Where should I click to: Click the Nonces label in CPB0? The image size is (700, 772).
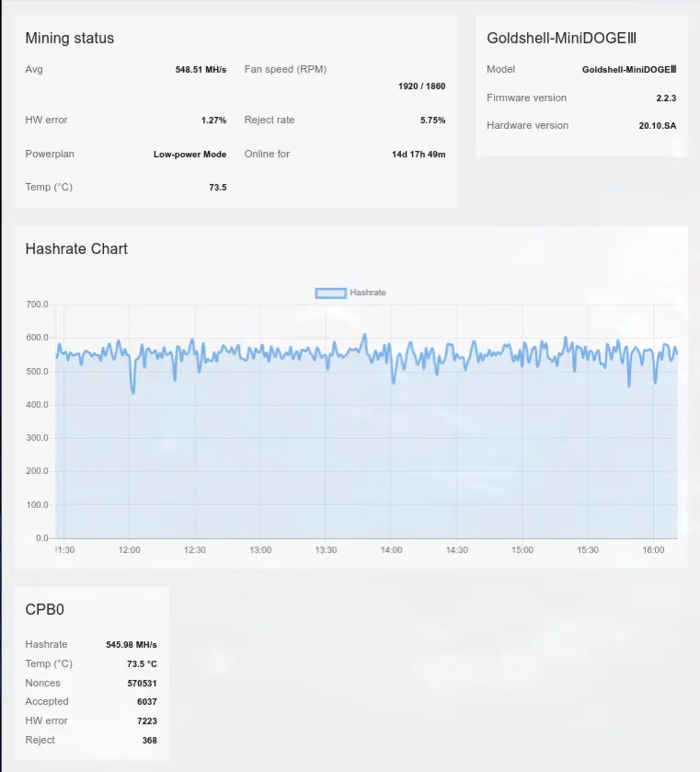tap(43, 683)
